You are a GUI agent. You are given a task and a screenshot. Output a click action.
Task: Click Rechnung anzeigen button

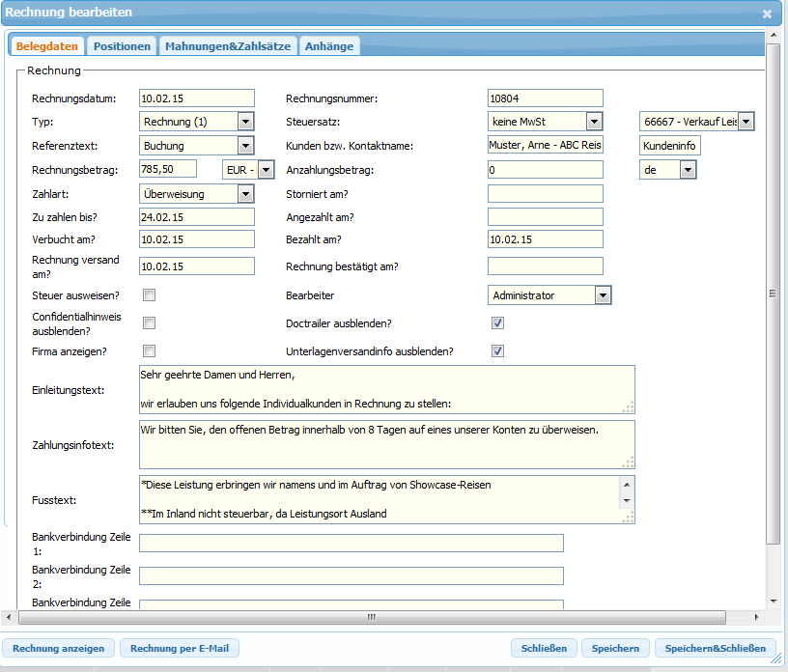tap(59, 649)
